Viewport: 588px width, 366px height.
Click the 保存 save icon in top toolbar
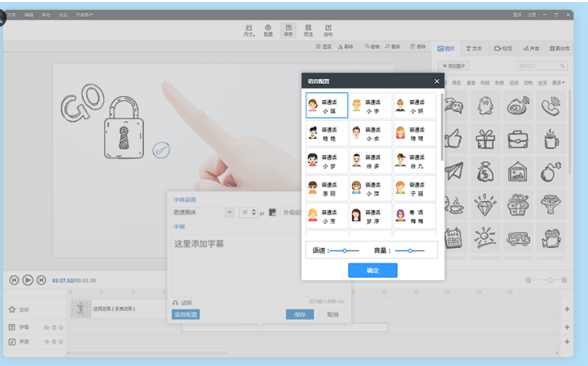coord(288,30)
